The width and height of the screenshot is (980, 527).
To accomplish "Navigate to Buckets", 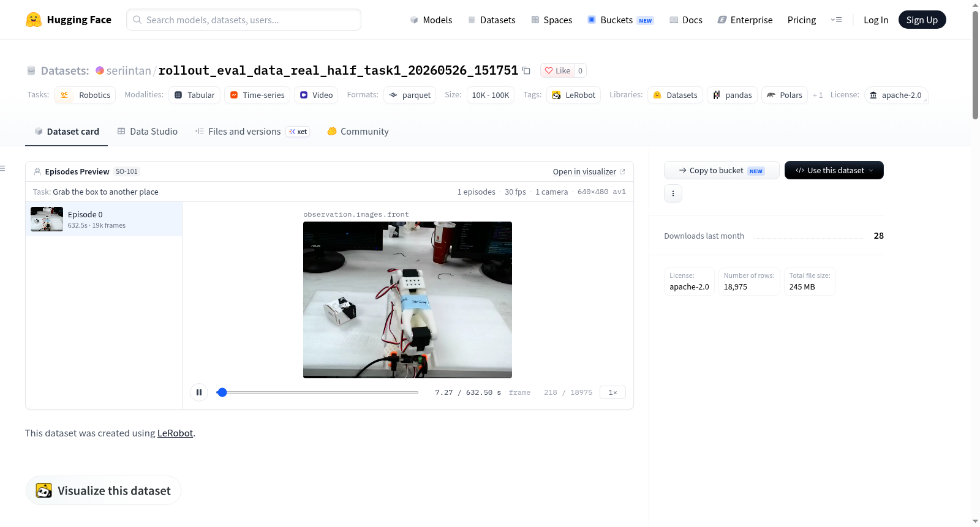I will 620,20.
